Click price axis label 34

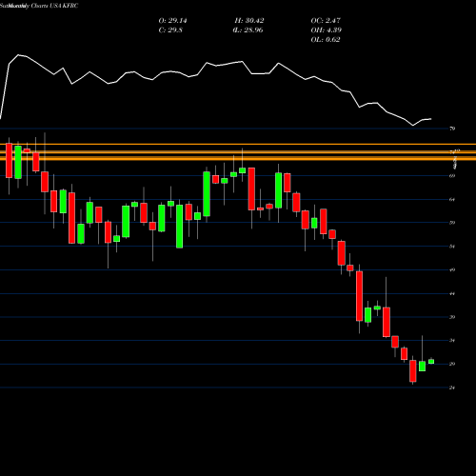[452, 341]
